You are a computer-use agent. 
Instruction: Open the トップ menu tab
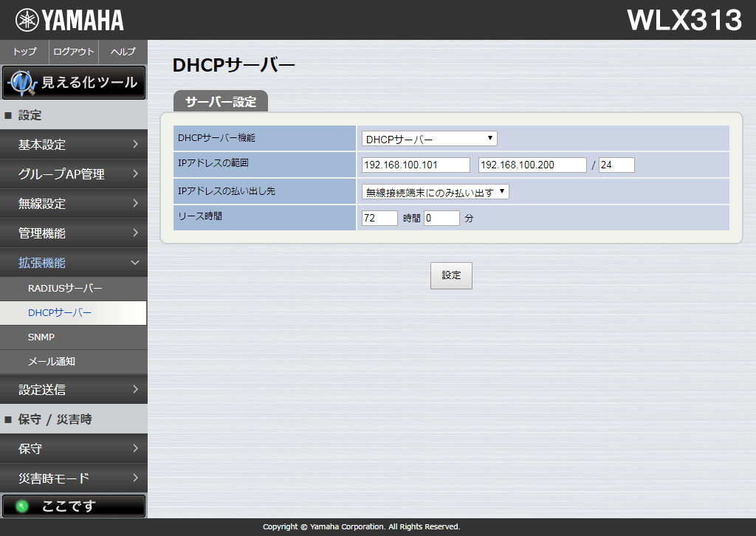(24, 52)
